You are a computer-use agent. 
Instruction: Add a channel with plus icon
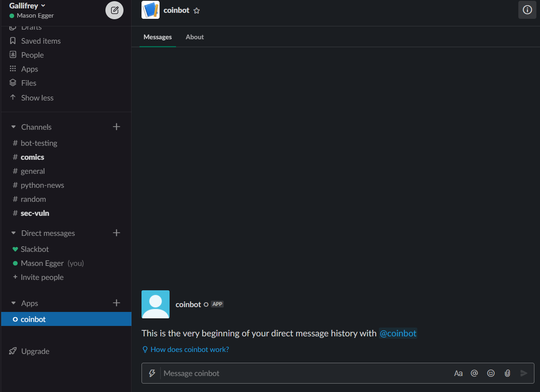coord(116,127)
